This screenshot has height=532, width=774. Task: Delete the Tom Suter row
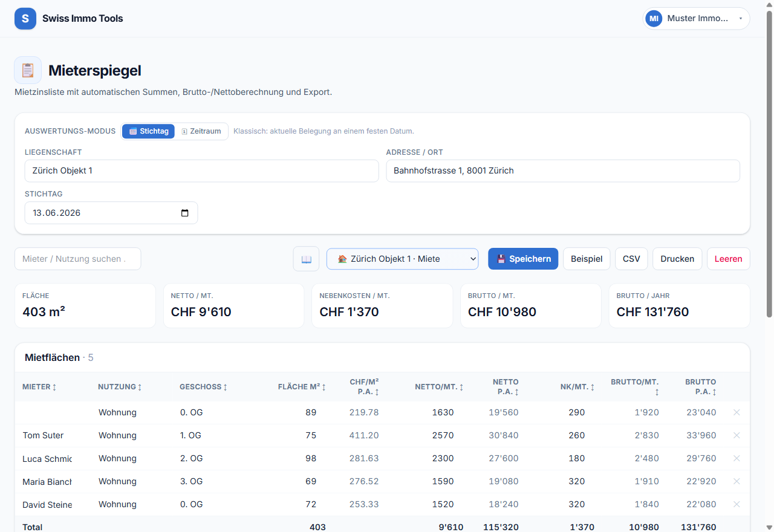737,435
